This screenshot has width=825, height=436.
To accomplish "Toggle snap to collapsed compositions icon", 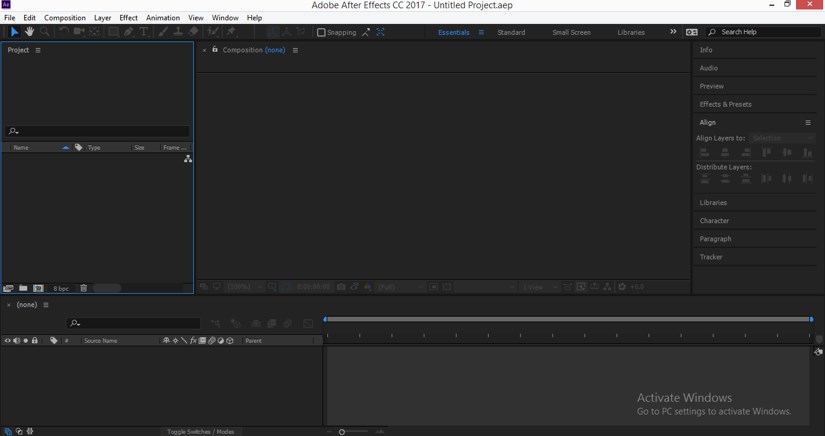I will click(380, 32).
